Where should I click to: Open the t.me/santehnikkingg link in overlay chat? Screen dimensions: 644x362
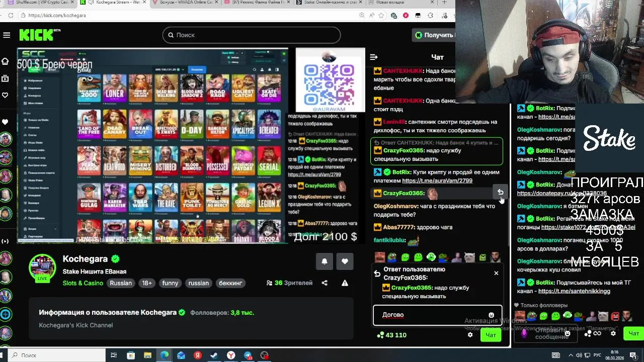click(574, 291)
